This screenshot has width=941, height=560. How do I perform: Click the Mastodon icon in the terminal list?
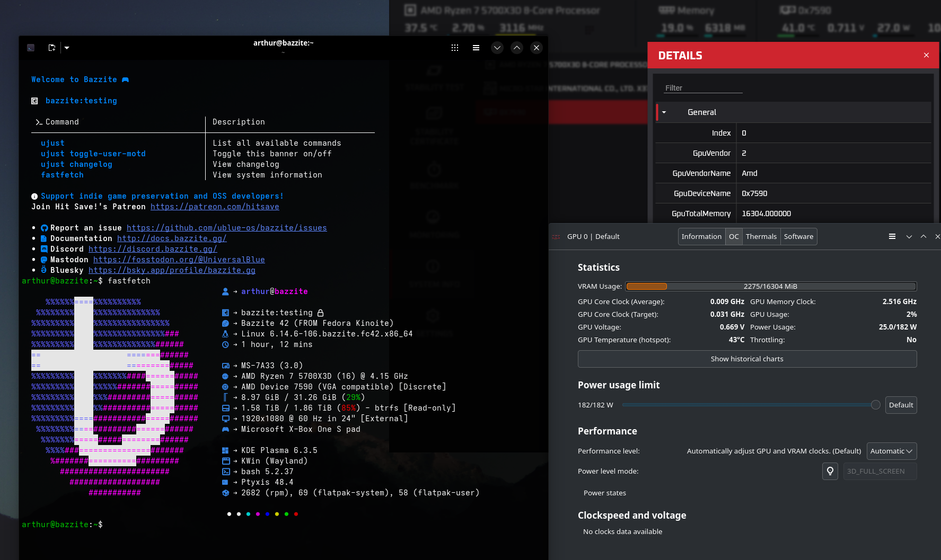point(44,260)
